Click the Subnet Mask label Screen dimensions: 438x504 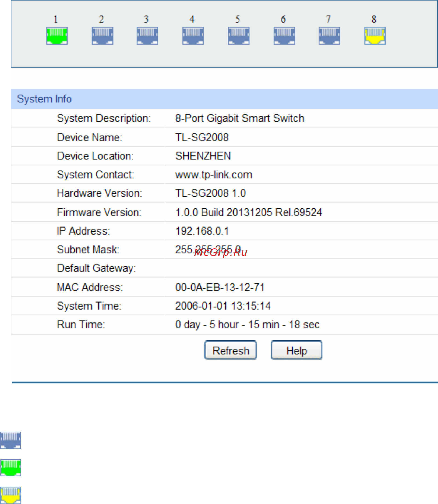[x=88, y=250]
